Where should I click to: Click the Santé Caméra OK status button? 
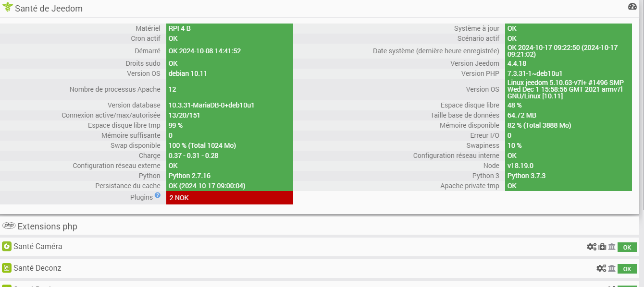(x=627, y=247)
